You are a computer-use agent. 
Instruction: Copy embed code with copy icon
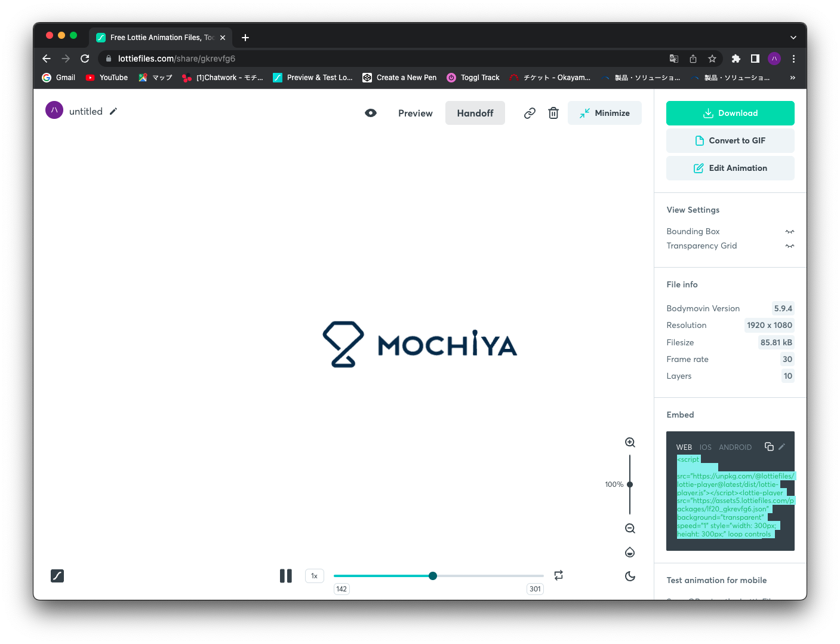[x=769, y=446]
